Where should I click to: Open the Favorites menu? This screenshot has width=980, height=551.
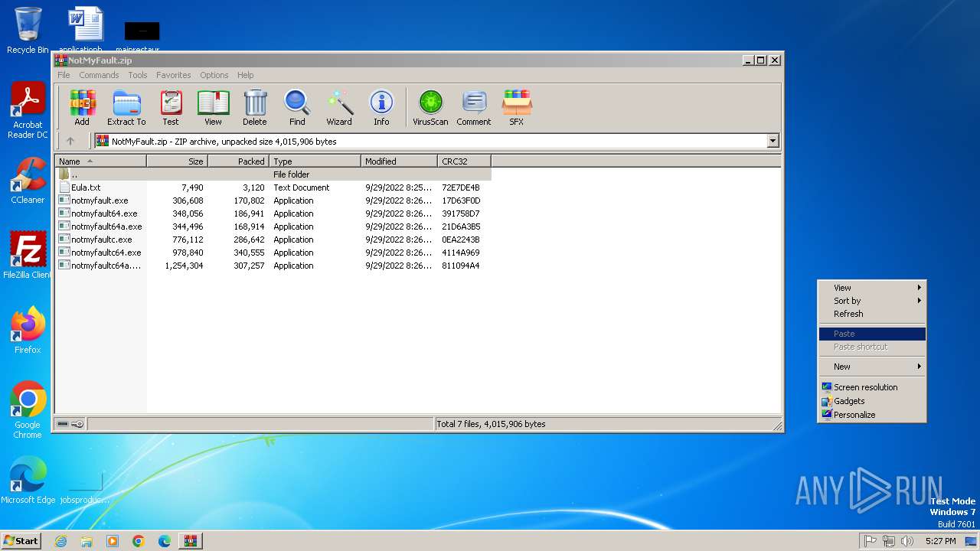[x=174, y=75]
